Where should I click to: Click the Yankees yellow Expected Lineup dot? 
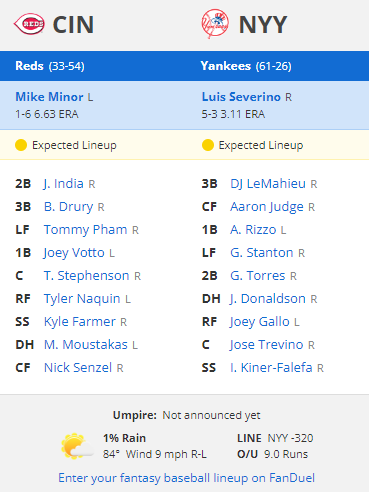click(x=207, y=145)
